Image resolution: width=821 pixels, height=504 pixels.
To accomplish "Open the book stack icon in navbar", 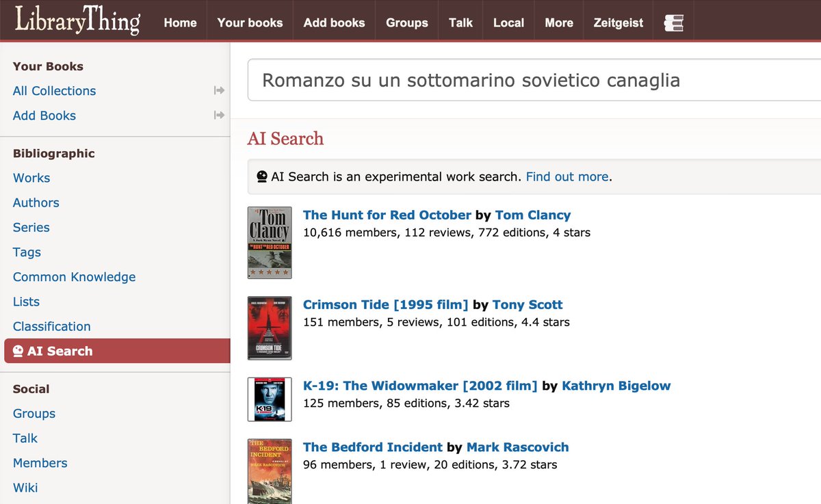I will tap(673, 23).
